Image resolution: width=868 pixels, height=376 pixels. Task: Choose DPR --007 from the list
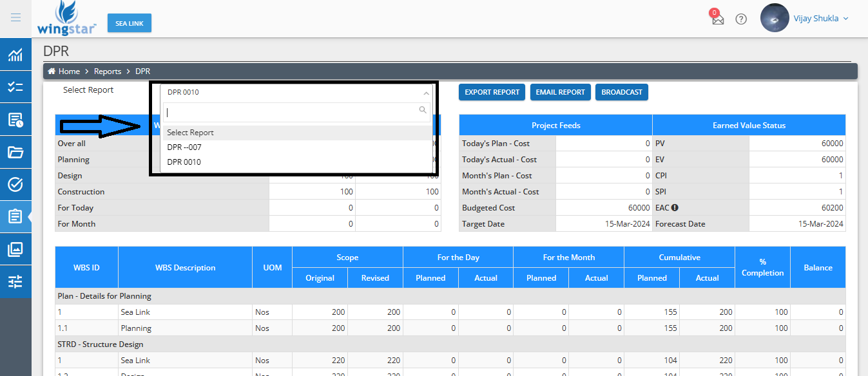tap(296, 147)
